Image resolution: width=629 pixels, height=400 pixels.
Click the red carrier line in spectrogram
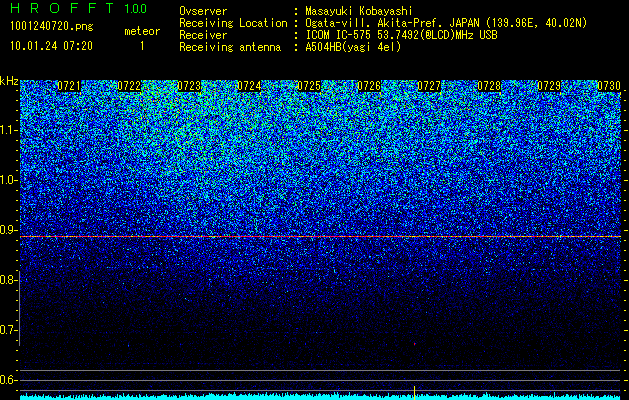320,237
